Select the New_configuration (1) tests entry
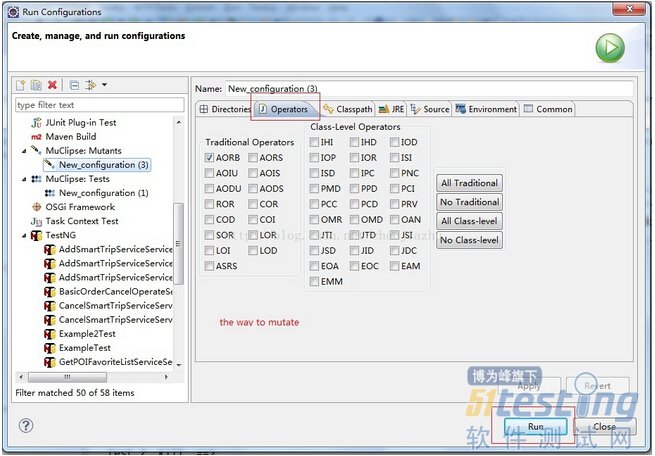Screen dimensions: 655x456 coord(103,193)
